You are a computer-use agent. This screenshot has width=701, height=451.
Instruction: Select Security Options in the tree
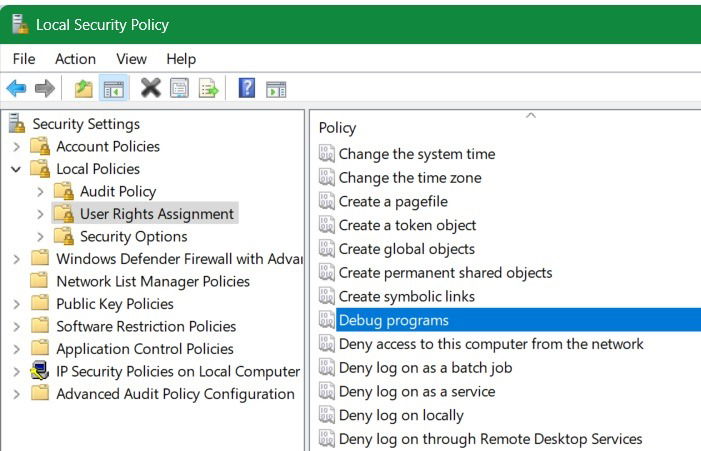(133, 236)
